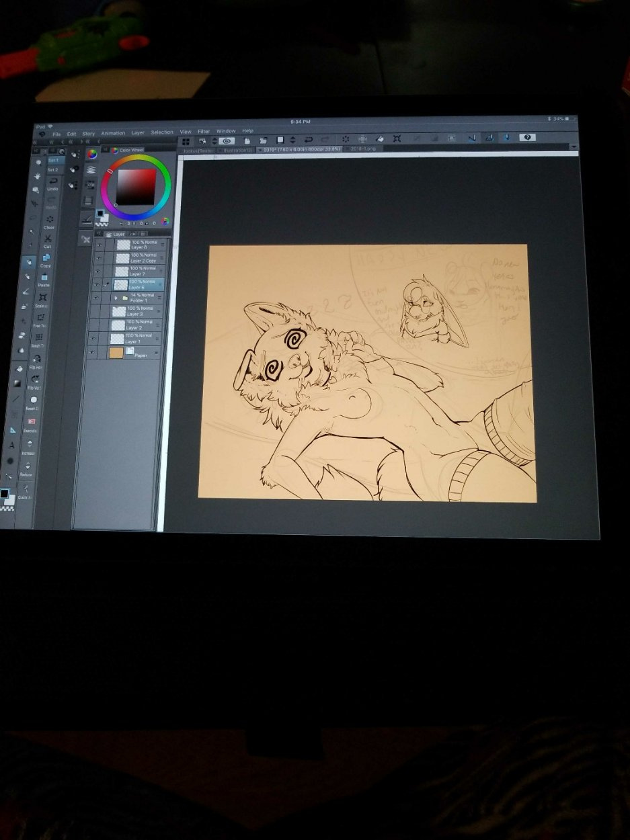The image size is (630, 840).
Task: Click the open folder icon in the command bar
Action: tap(263, 140)
